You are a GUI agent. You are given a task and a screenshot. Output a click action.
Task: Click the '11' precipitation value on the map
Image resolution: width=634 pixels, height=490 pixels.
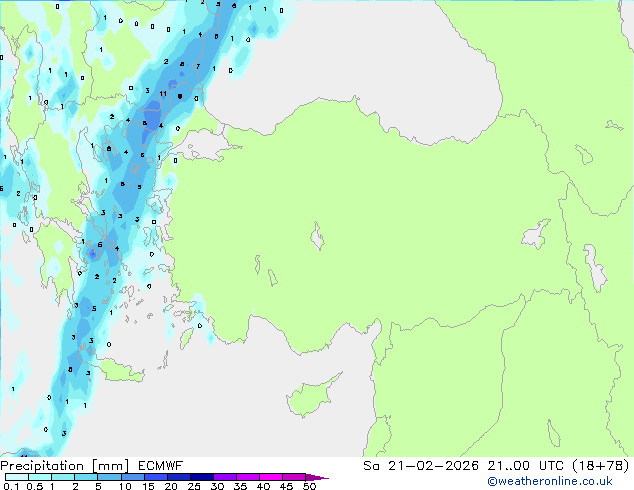pos(163,94)
